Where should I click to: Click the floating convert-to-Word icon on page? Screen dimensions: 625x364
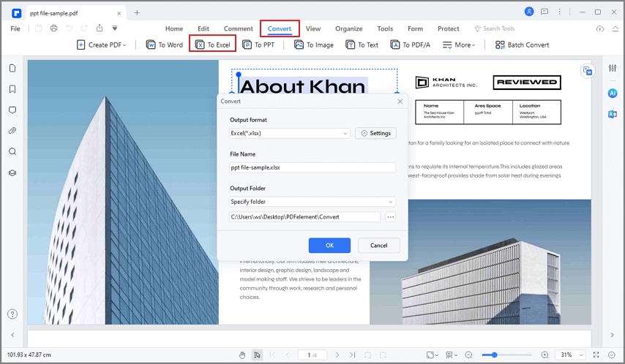588,72
